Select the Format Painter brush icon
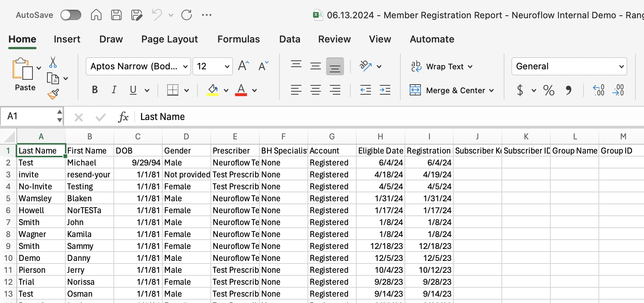Image resolution: width=644 pixels, height=303 pixels. pyautogui.click(x=53, y=94)
